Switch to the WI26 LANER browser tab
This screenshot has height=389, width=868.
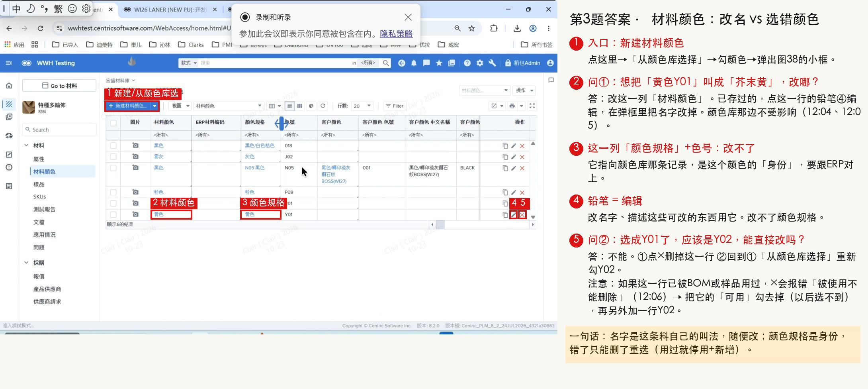pos(170,10)
